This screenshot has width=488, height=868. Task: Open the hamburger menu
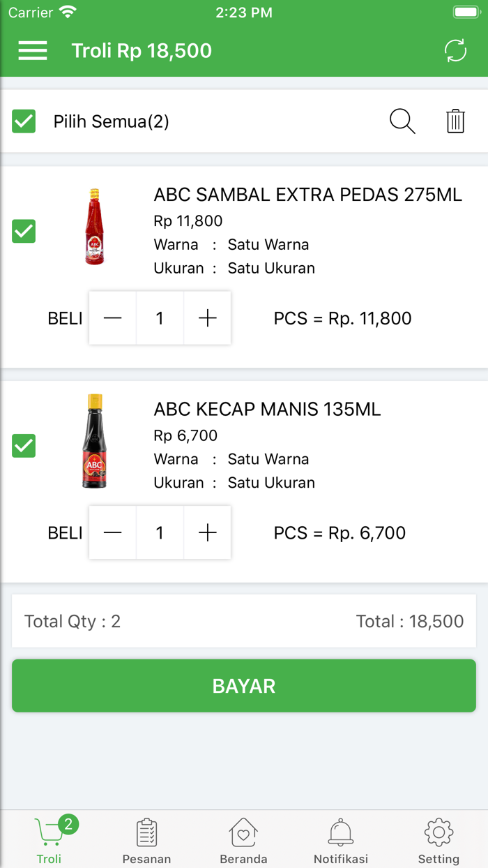click(33, 50)
